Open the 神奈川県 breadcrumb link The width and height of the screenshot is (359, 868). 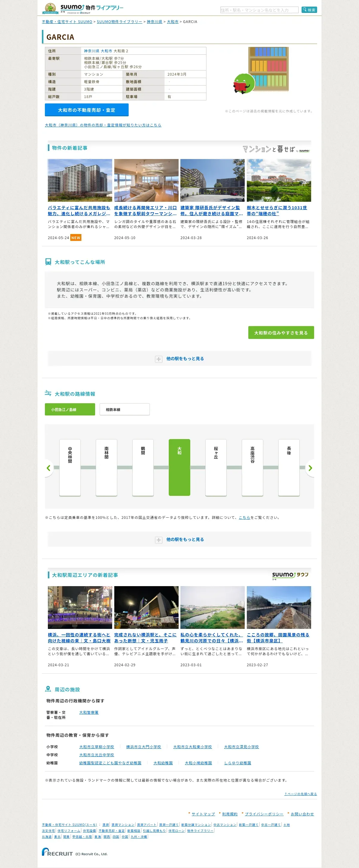pyautogui.click(x=155, y=22)
